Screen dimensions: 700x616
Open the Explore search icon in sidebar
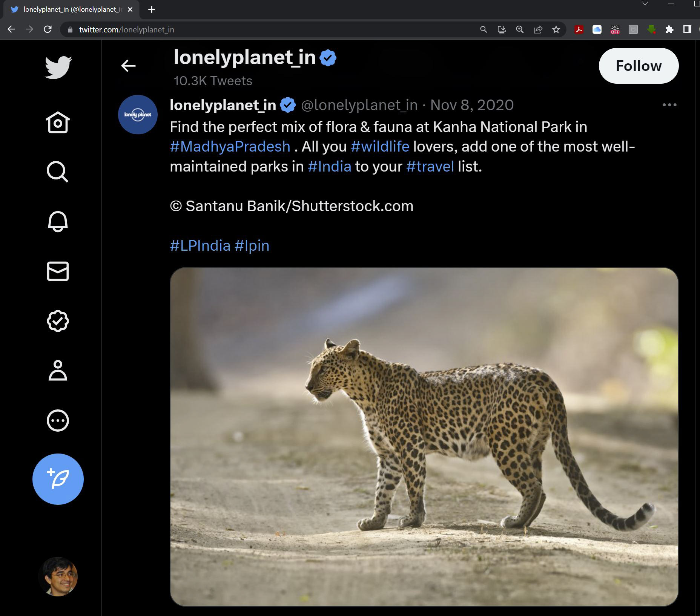coord(58,172)
